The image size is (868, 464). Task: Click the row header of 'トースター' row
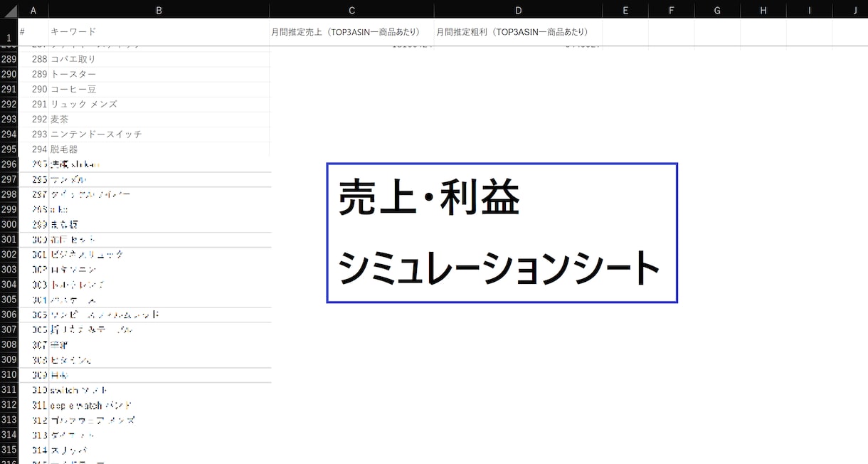pos(9,74)
